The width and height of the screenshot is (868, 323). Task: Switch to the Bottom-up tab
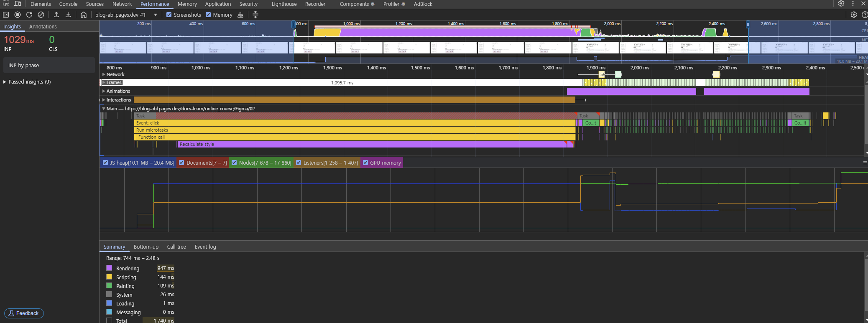coord(146,247)
